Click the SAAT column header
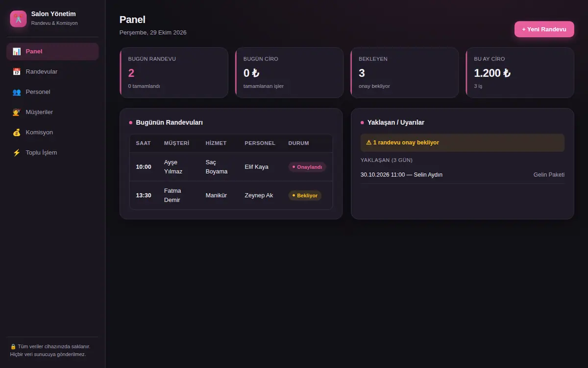This screenshot has height=368, width=588. click(x=143, y=143)
